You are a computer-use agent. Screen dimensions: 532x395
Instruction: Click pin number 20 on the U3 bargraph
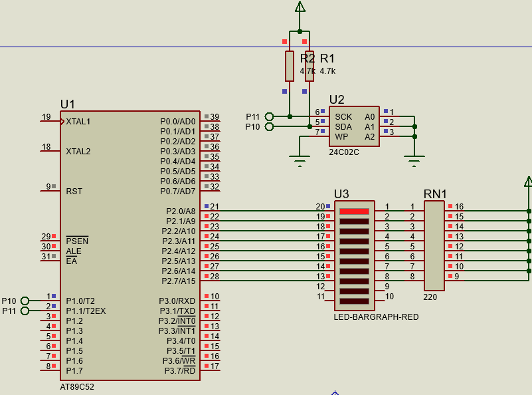coord(320,207)
